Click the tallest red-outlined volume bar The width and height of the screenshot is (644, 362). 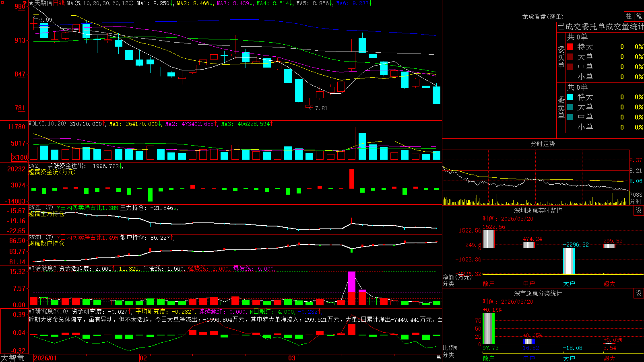point(352,143)
